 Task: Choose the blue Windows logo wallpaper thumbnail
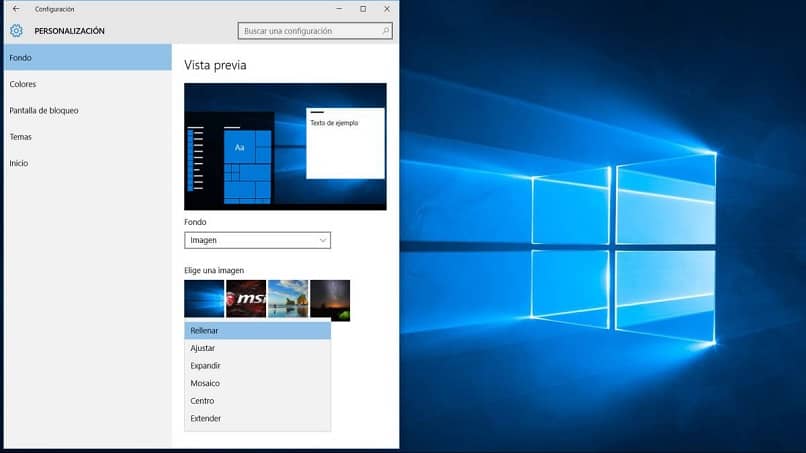tap(204, 299)
